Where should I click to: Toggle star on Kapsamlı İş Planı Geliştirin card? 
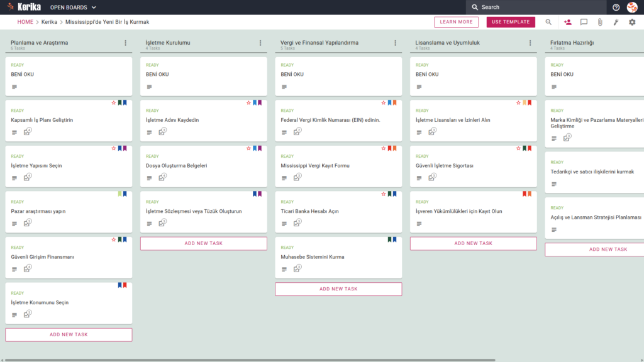pyautogui.click(x=114, y=102)
